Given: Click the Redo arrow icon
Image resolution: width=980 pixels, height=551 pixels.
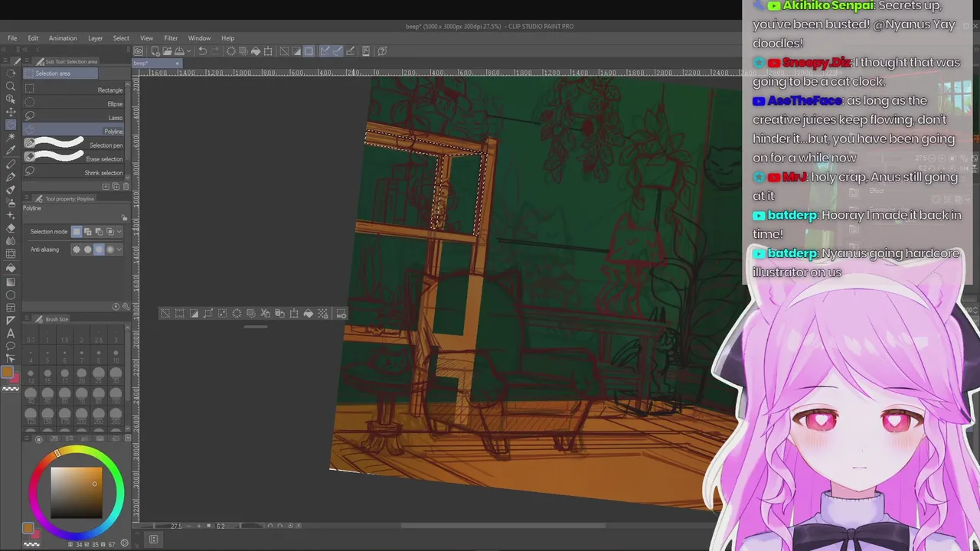Looking at the screenshot, I should point(216,51).
